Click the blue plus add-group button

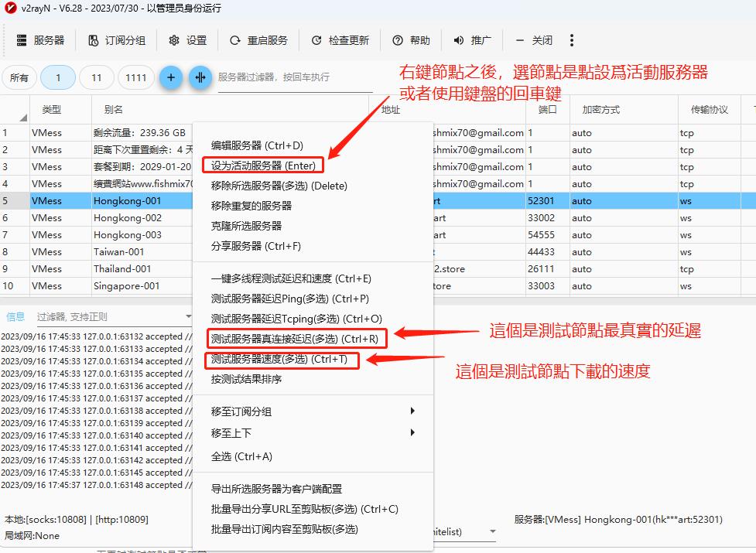click(x=171, y=77)
